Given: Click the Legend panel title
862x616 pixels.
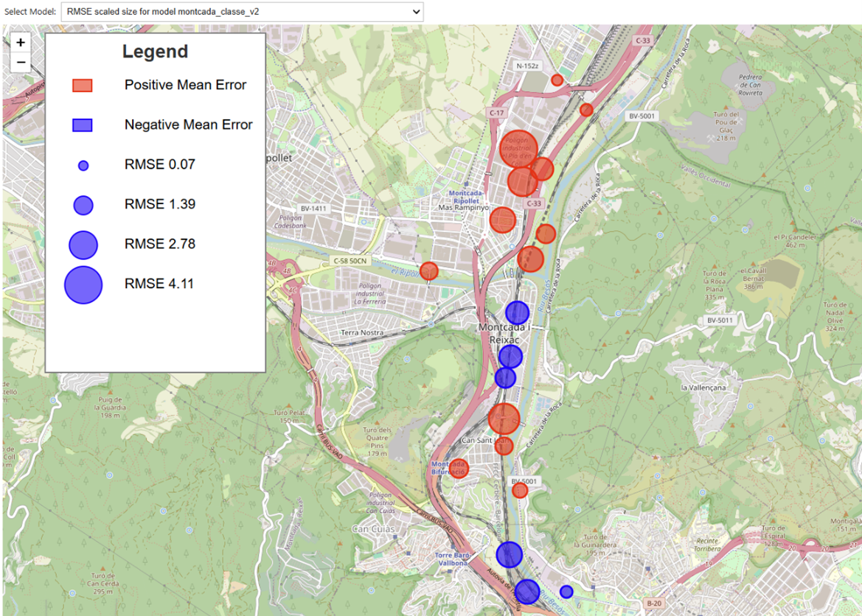Looking at the screenshot, I should pos(155,51).
